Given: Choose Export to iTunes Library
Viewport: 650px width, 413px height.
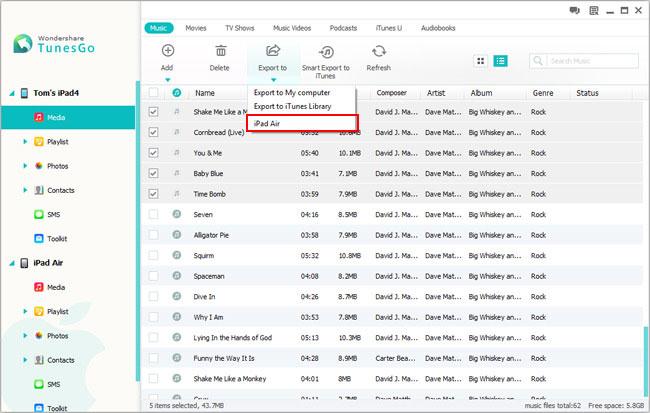Looking at the screenshot, I should (x=292, y=106).
